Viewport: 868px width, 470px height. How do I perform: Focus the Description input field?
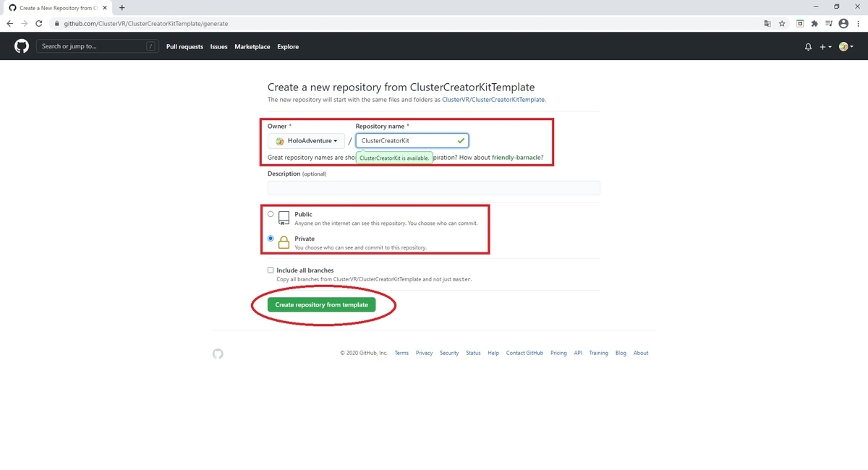434,187
